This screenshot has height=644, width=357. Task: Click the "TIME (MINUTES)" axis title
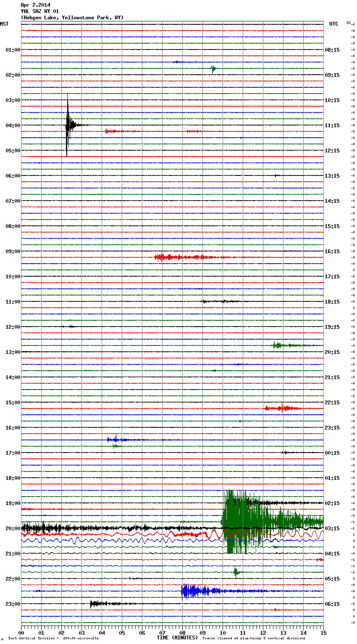pos(177,638)
